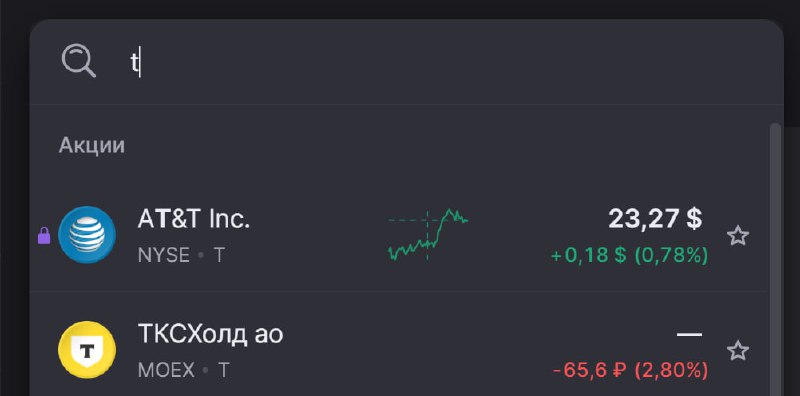The width and height of the screenshot is (800, 396).
Task: Click ticker symbol T next to MOEX
Action: pos(223,370)
